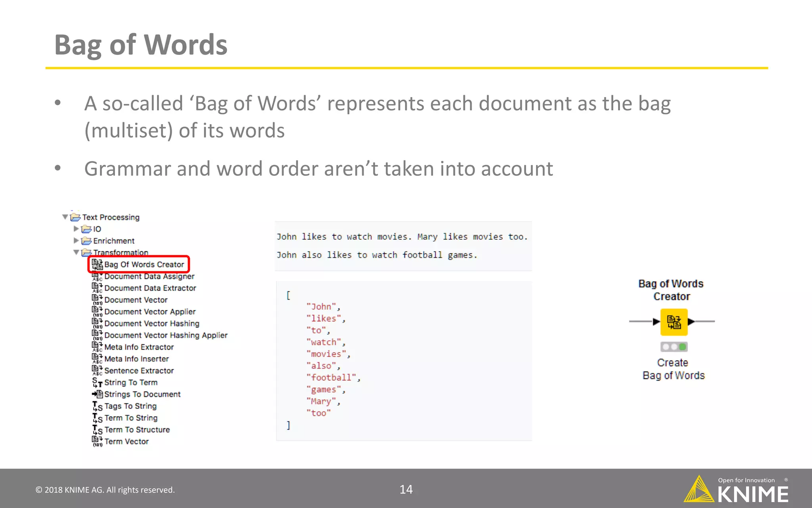Screen dimensions: 812x508
Task: Click the node's traffic light status indicator
Action: [x=674, y=347]
